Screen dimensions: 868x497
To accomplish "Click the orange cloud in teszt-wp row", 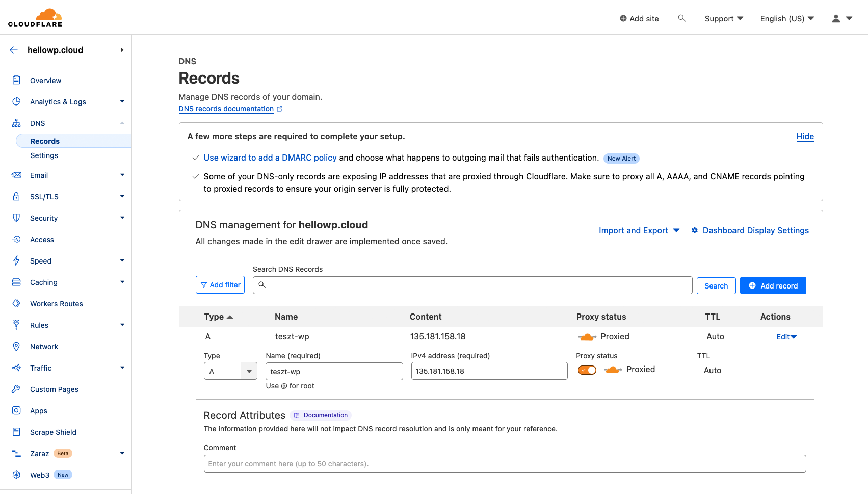I will 587,336.
